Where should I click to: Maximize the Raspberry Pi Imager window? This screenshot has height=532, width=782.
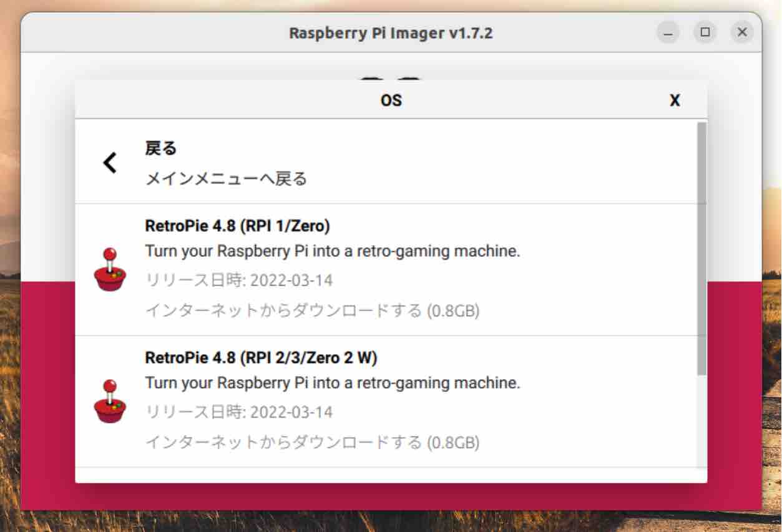tap(705, 32)
